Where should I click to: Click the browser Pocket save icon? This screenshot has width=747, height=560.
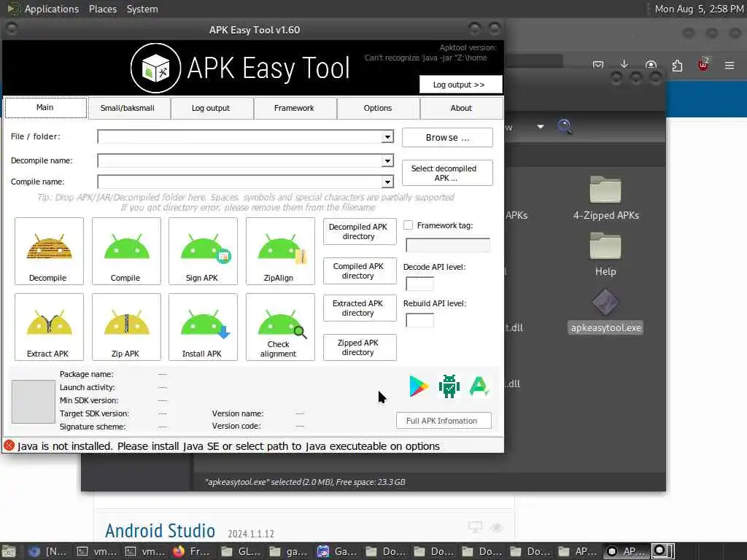[x=598, y=65]
